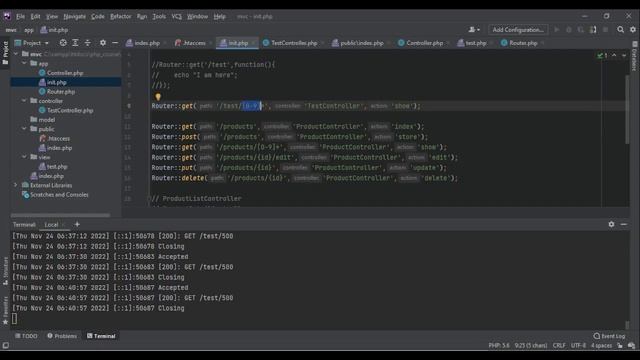
Task: Click PHP: 5.6 language level status
Action: [499, 345]
